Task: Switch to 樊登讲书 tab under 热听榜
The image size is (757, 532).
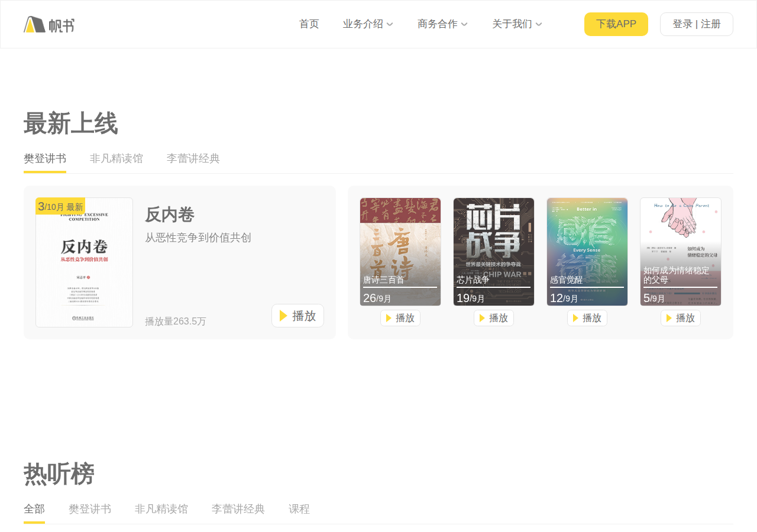Action: pos(90,509)
